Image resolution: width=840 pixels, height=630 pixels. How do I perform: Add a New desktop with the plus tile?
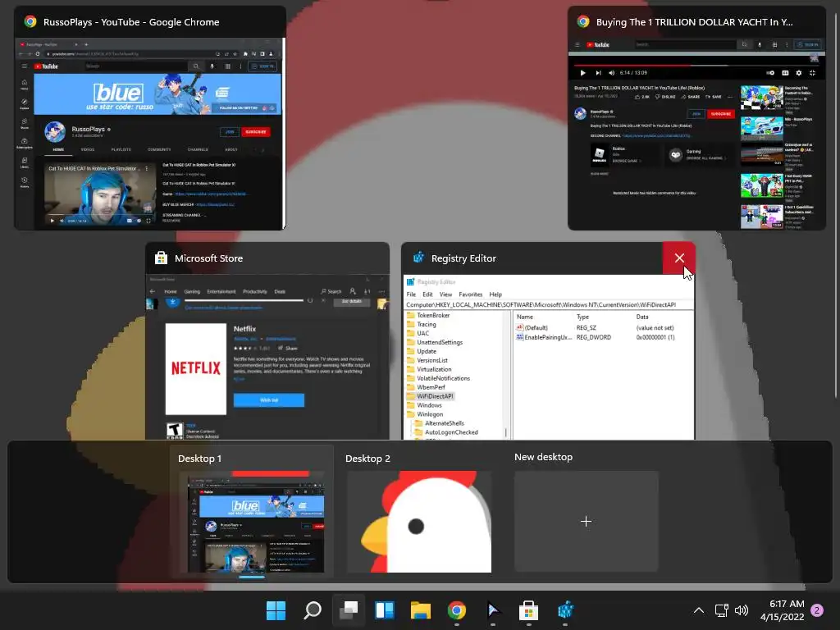(586, 521)
